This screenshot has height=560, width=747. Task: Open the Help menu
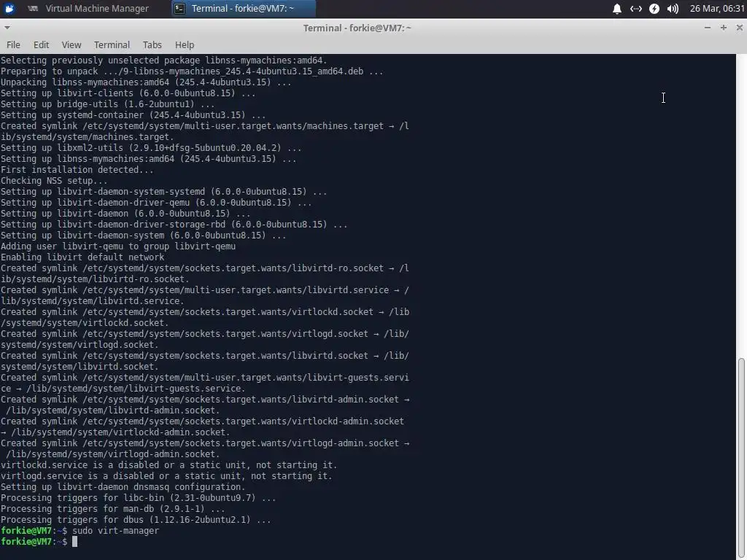[185, 44]
